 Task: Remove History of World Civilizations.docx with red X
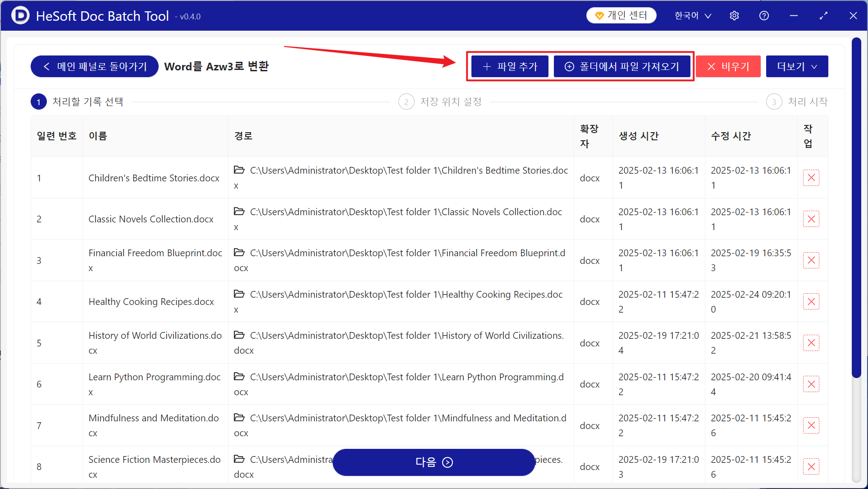click(811, 343)
